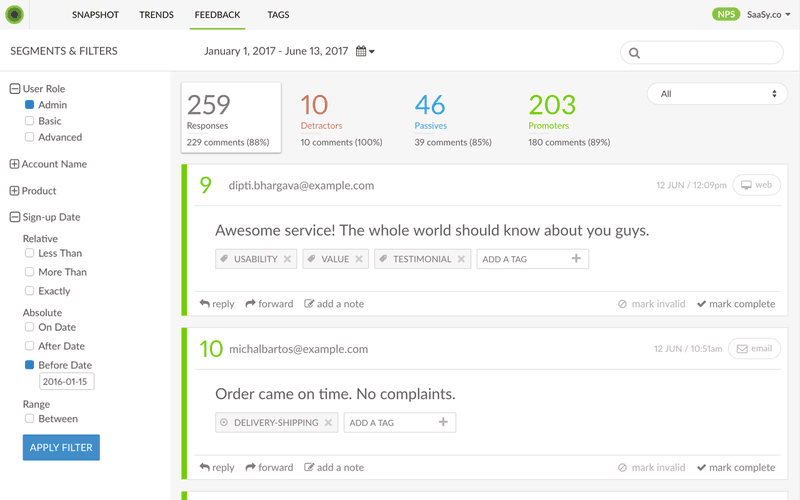Open the calendar date picker icon
The width and height of the screenshot is (800, 500).
(x=365, y=51)
